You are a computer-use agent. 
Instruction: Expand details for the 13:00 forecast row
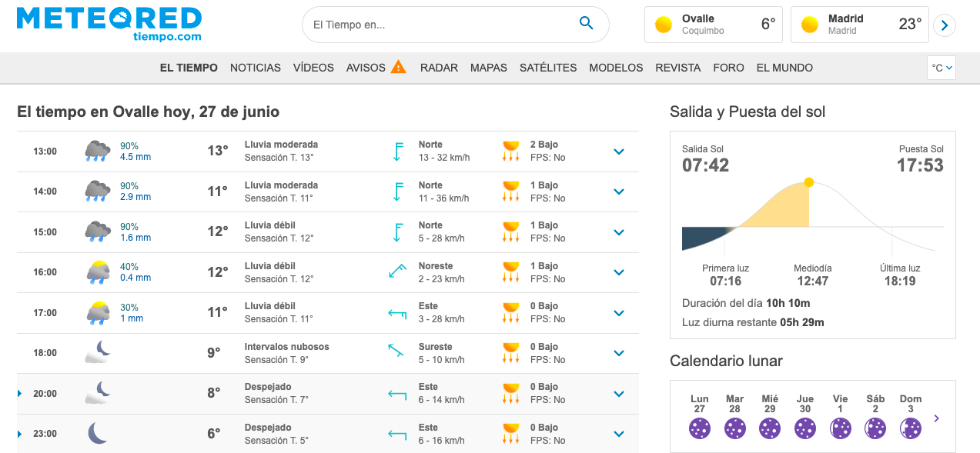point(618,152)
